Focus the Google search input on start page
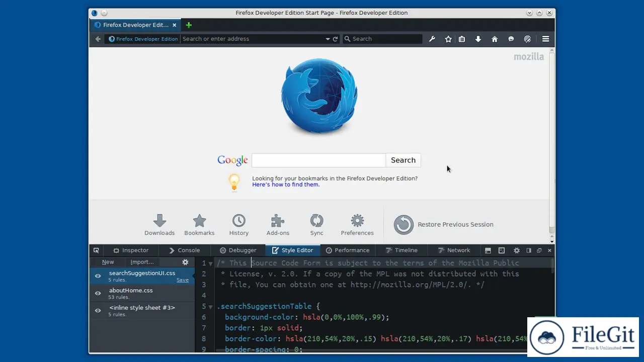Viewport: 644px width, 362px height. [x=318, y=160]
